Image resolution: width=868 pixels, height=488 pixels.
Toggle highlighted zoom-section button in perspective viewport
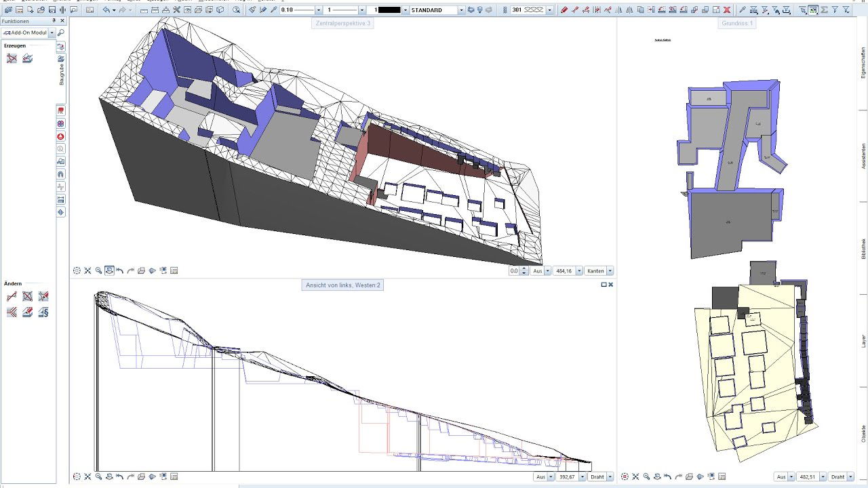tap(109, 270)
